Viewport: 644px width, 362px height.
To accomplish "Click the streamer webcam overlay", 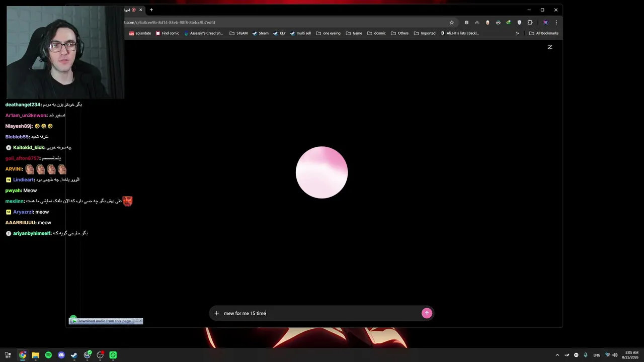I will coord(65,52).
